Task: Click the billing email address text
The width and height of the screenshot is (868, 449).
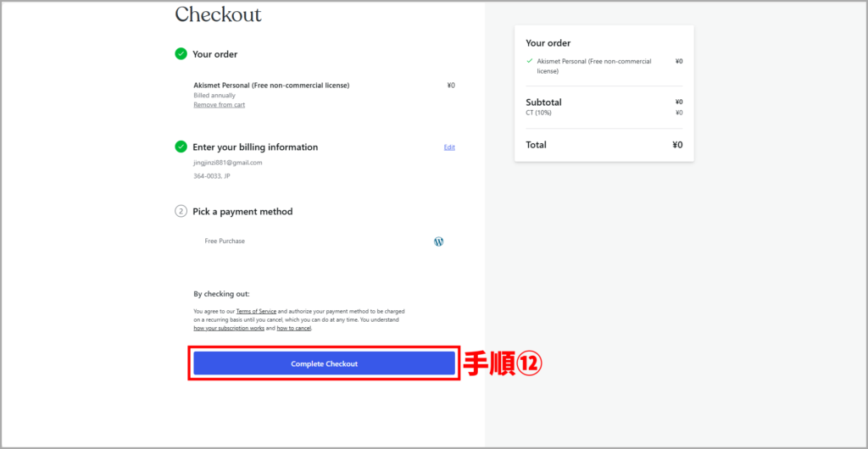Action: pos(228,163)
